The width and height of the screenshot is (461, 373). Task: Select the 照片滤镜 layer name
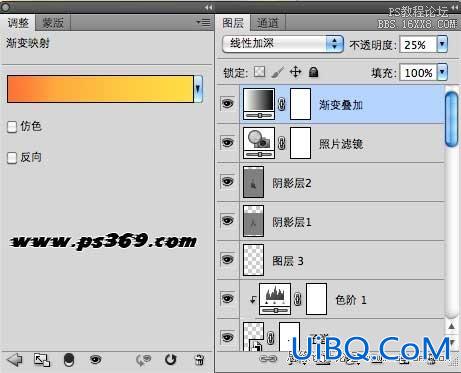[341, 144]
